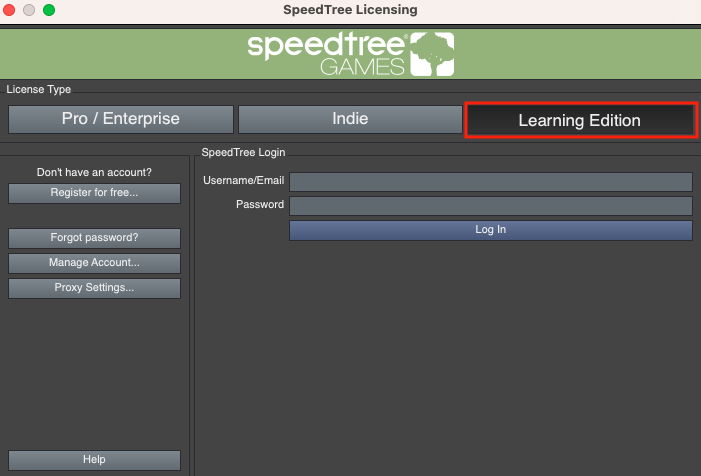This screenshot has width=701, height=476.
Task: Click the Register for free button
Action: (94, 193)
